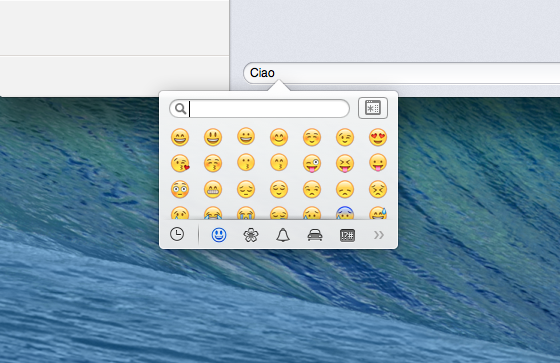This screenshot has width=560, height=363.
Task: Choose the kissing face with smiling eyes
Action: pyautogui.click(x=279, y=163)
